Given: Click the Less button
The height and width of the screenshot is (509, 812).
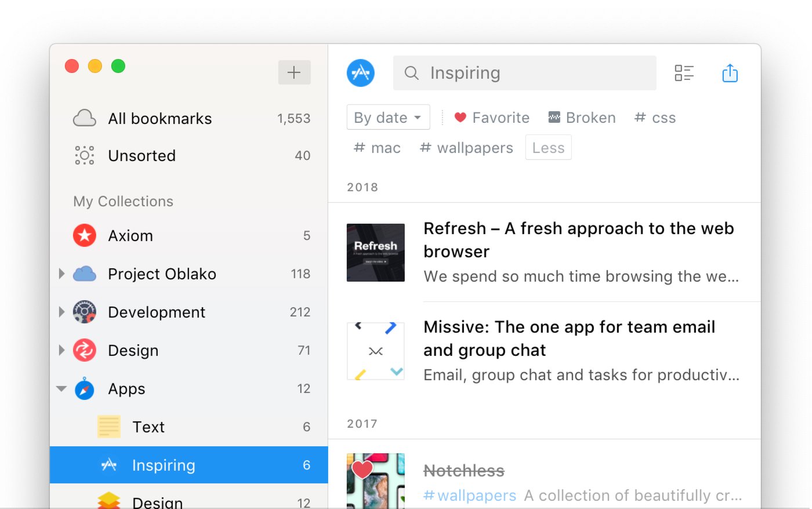Looking at the screenshot, I should pos(548,147).
